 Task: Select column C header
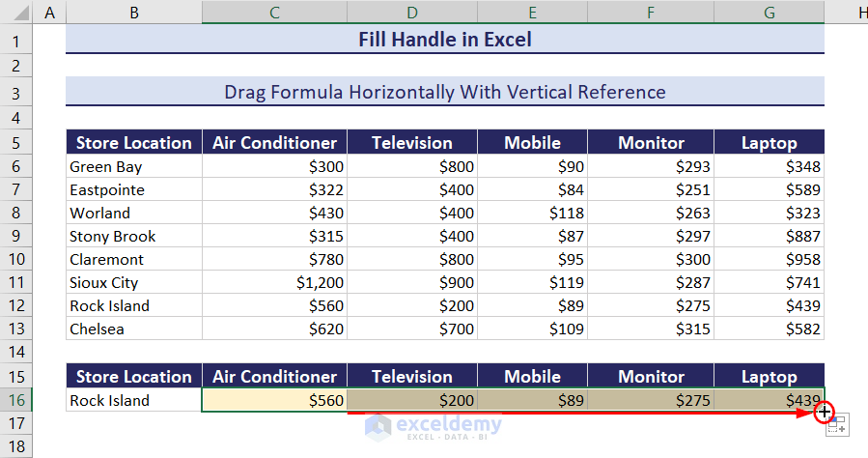point(275,12)
